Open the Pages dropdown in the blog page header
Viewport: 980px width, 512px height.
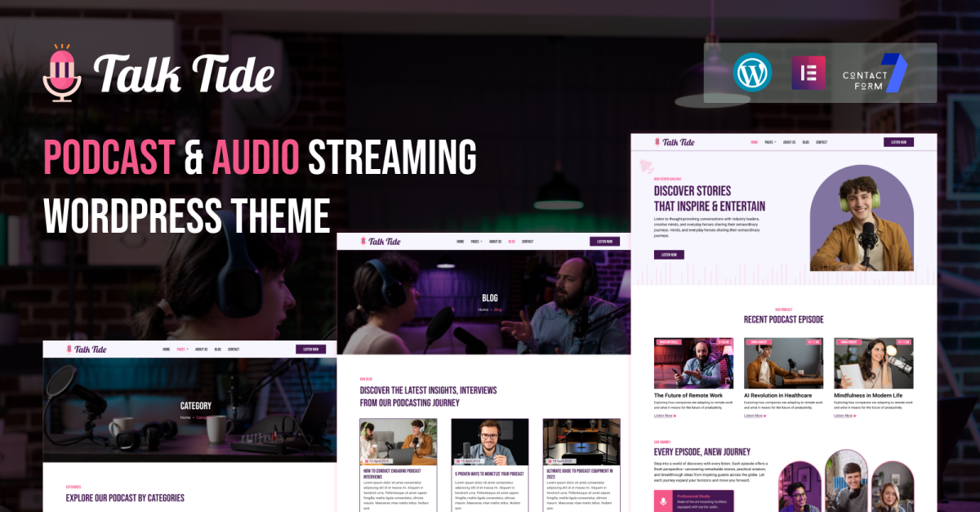474,242
